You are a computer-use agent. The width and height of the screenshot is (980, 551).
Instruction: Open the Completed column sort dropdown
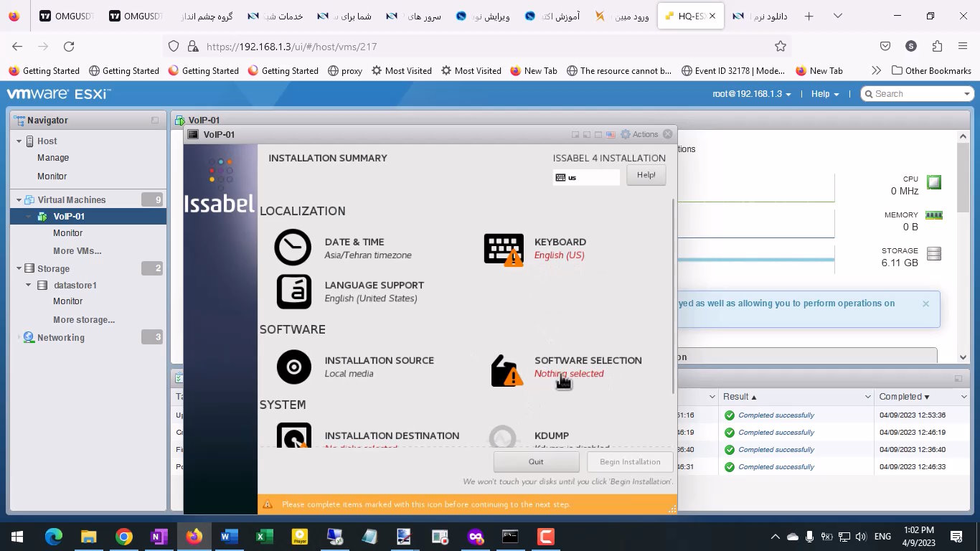(963, 397)
